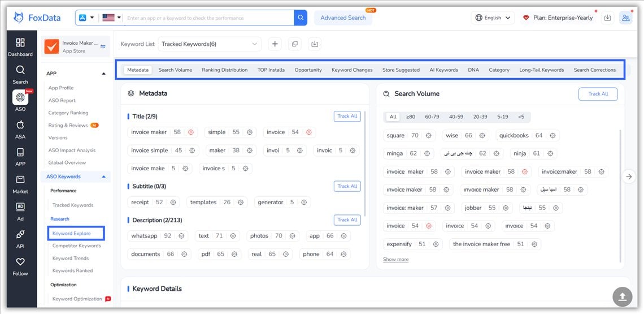
Task: Open the TOP Installs tab
Action: [271, 70]
